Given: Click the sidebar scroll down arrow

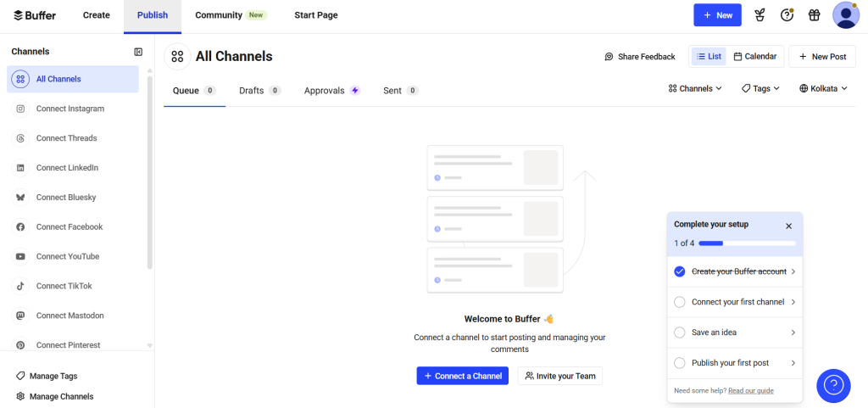Looking at the screenshot, I should point(149,345).
